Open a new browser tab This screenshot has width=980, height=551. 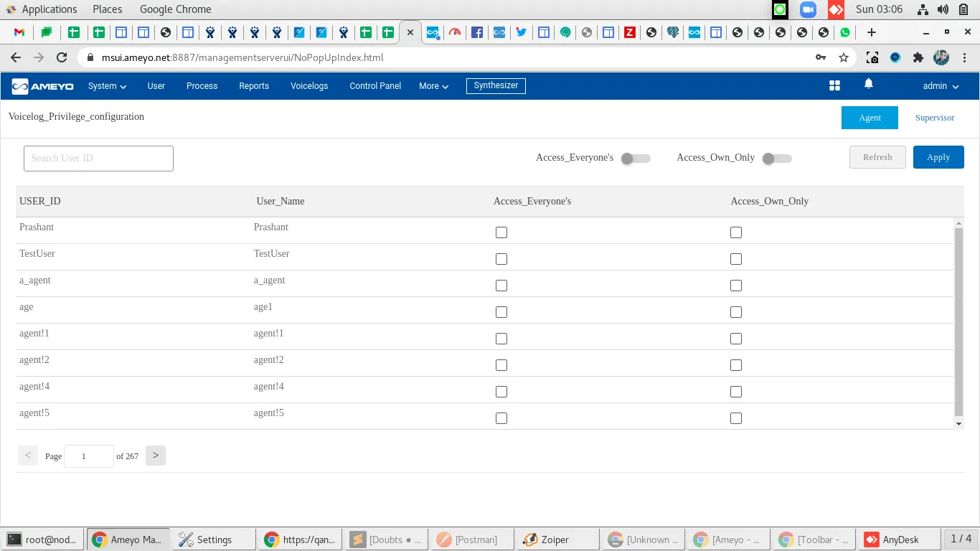pyautogui.click(x=871, y=32)
